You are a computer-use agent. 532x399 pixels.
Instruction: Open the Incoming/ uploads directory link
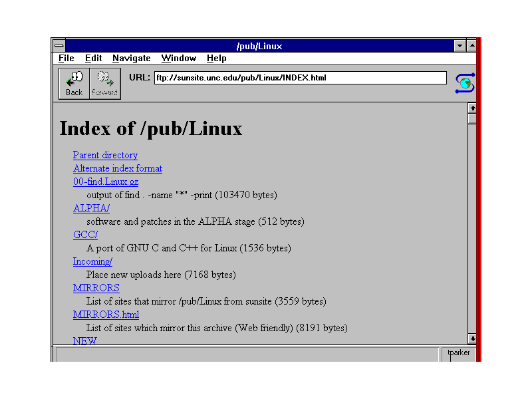click(92, 261)
